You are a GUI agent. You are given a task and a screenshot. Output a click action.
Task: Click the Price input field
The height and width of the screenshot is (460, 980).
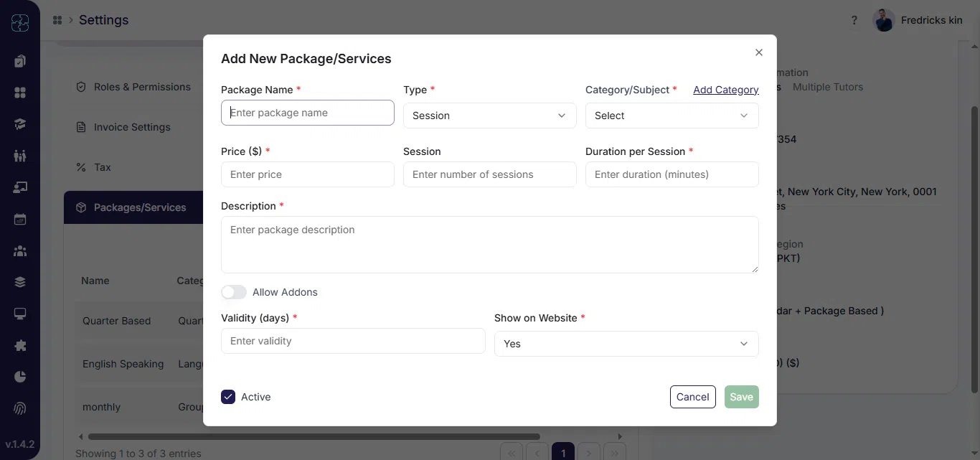point(308,174)
